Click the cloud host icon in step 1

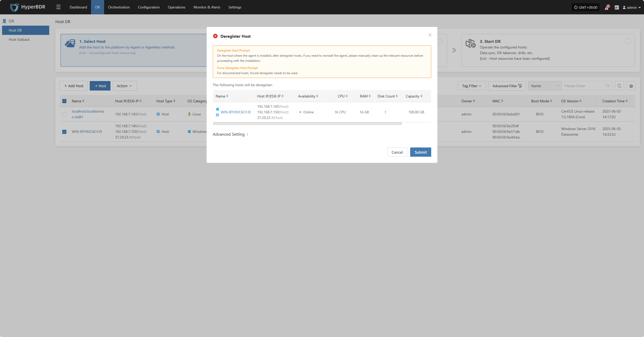click(x=70, y=43)
